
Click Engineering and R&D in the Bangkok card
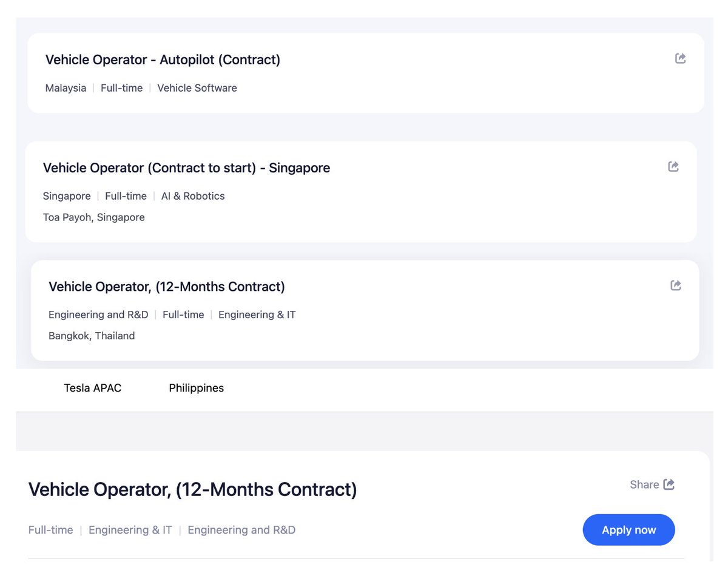point(98,314)
